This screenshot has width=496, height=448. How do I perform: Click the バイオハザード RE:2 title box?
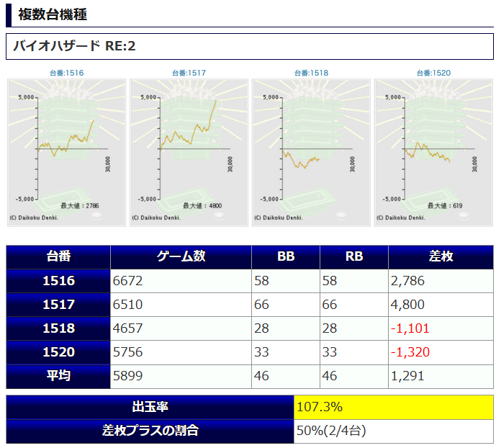pos(250,47)
